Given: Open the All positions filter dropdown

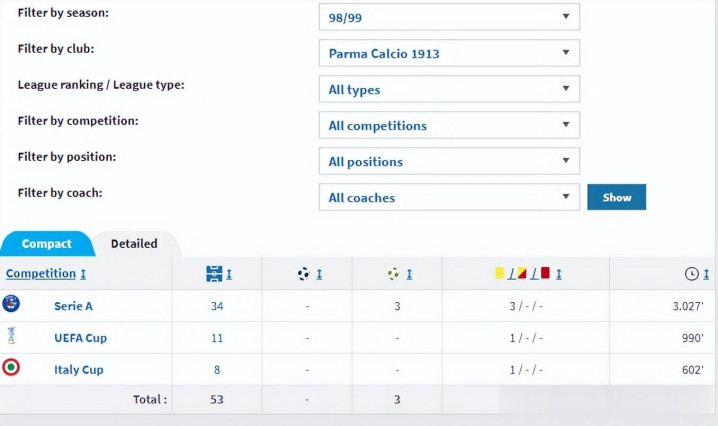Looking at the screenshot, I should tap(448, 161).
